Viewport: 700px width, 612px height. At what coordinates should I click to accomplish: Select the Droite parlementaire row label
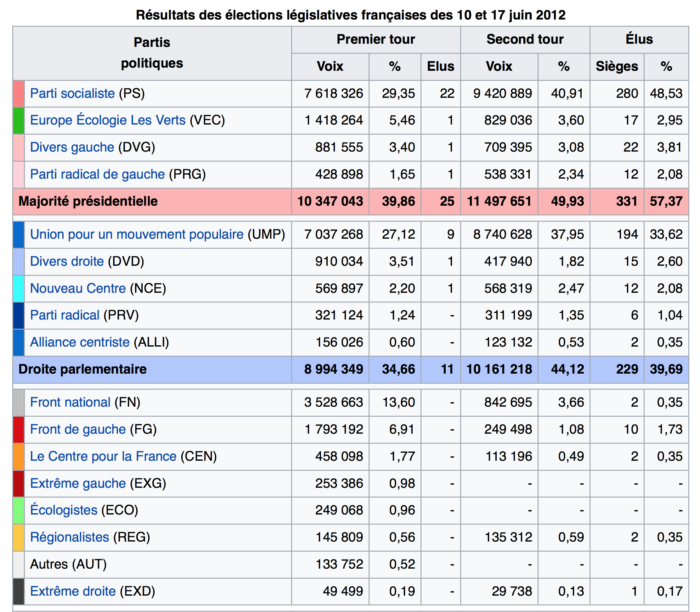tap(82, 369)
